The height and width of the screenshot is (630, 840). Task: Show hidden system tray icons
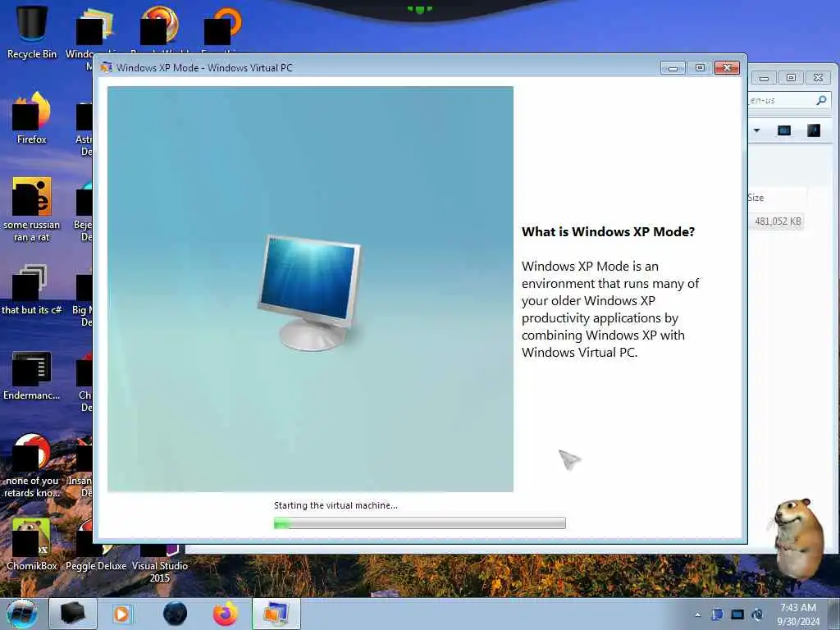point(697,615)
